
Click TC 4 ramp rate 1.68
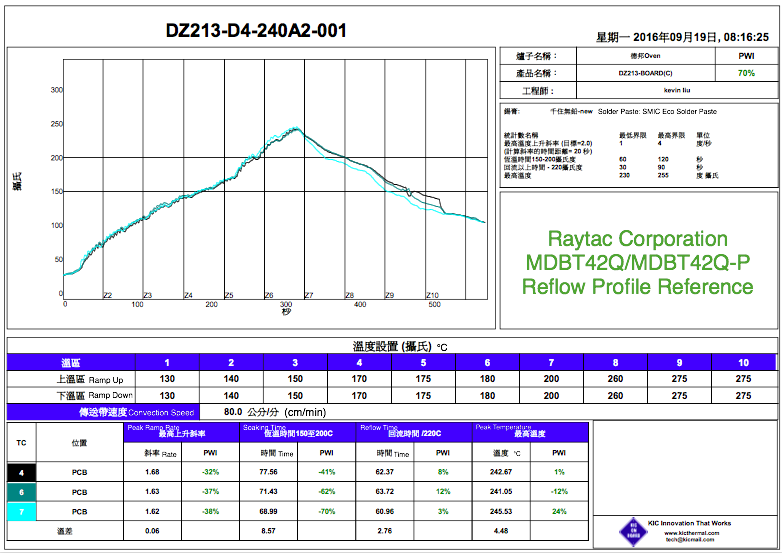click(153, 472)
